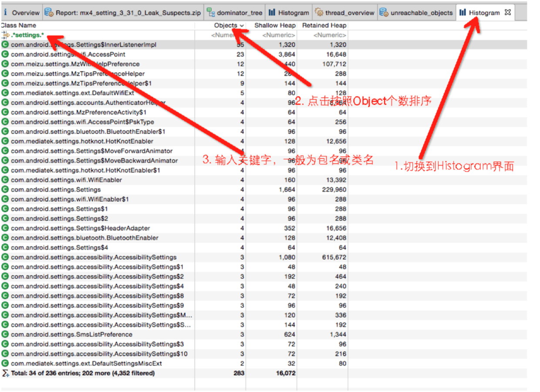The width and height of the screenshot is (540, 392).
Task: Switch to the dominator_tree tab
Action: 235,12
